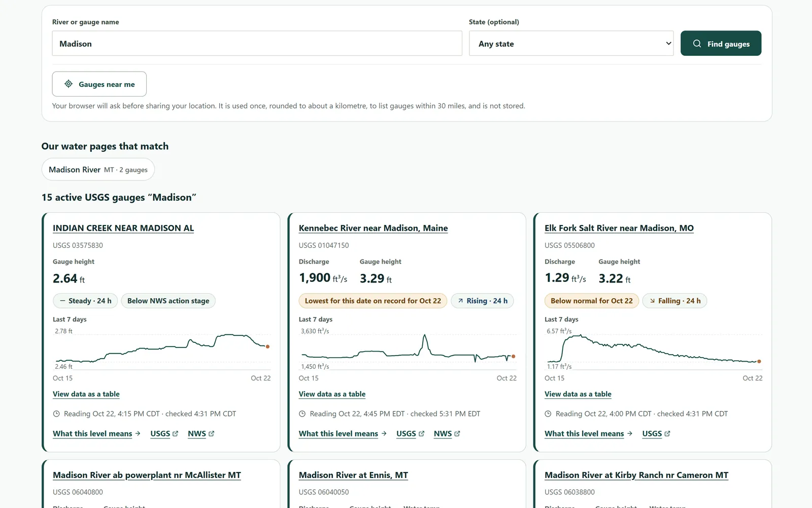Viewport: 812px width, 508px height.
Task: Open the Any state dropdown
Action: (571, 44)
